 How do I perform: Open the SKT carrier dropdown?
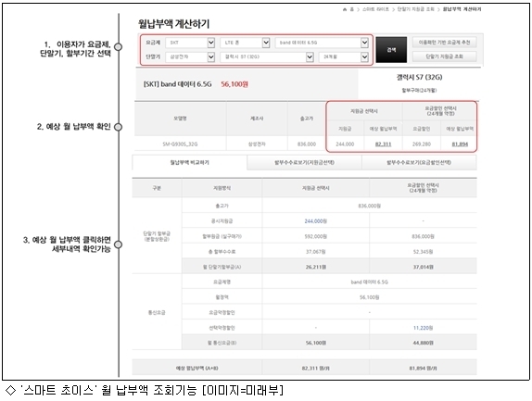pos(190,43)
